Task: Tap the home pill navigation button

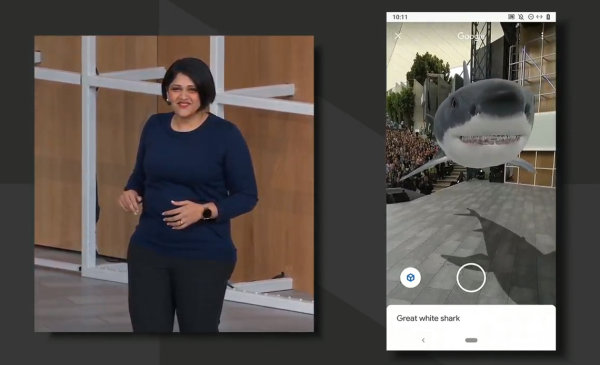Action: click(x=471, y=340)
